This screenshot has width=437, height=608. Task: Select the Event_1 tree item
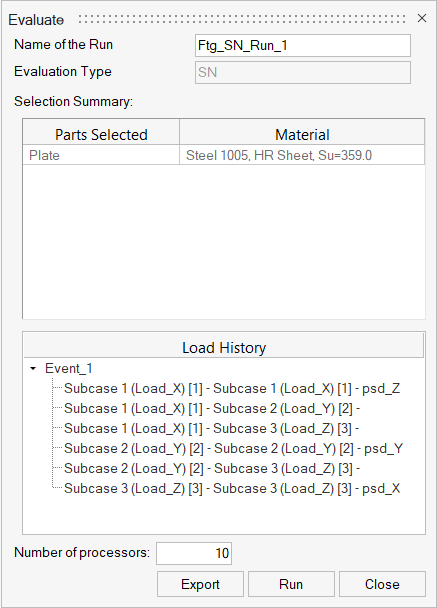[69, 368]
